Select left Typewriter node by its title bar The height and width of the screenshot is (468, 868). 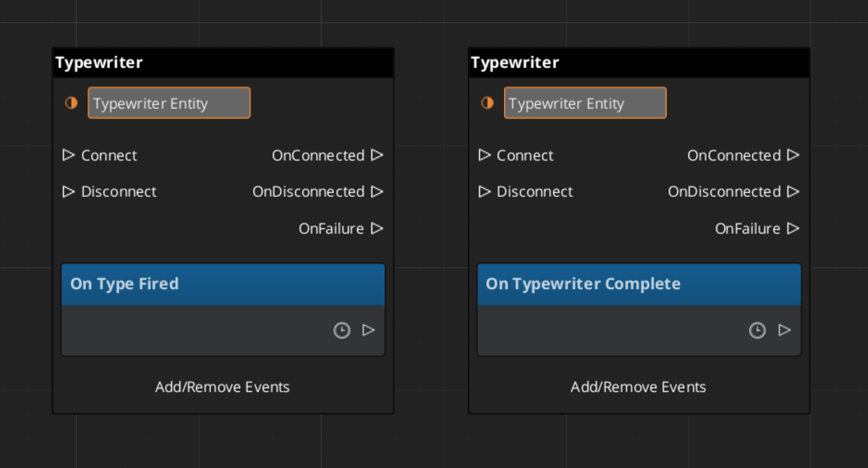(223, 63)
